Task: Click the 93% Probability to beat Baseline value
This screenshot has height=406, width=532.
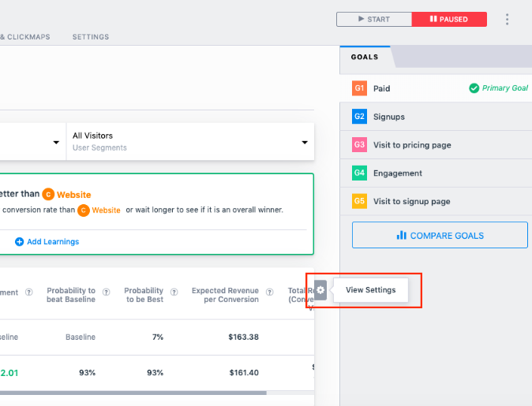Action: (87, 373)
